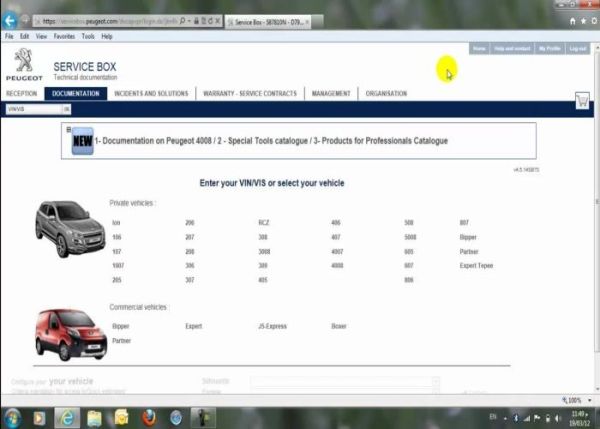
Task: Click the Log out button
Action: (x=578, y=49)
